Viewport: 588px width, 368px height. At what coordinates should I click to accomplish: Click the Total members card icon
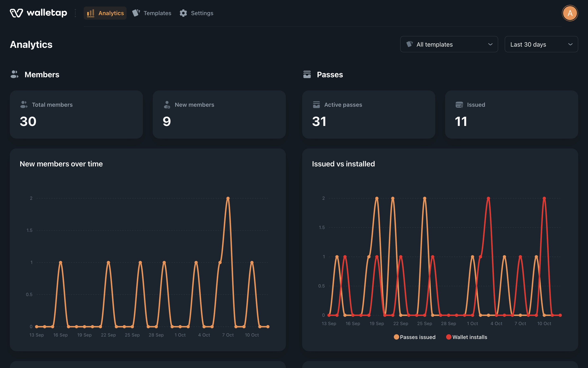click(x=24, y=105)
